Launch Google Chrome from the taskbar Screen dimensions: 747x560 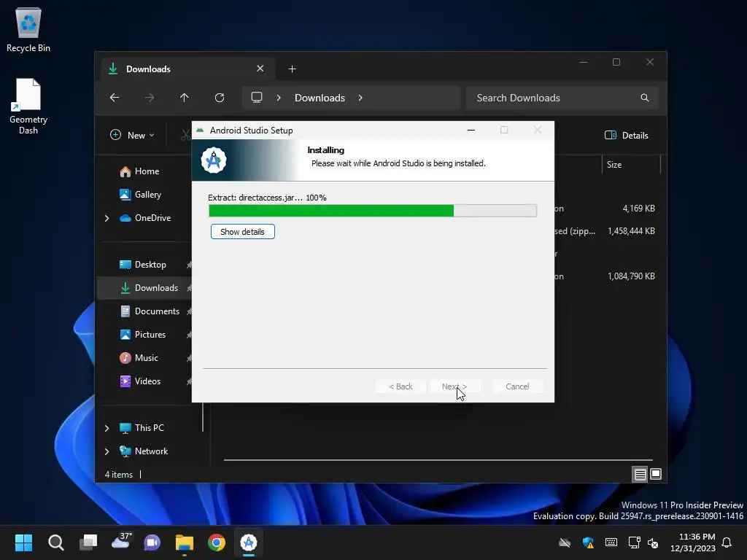[216, 542]
